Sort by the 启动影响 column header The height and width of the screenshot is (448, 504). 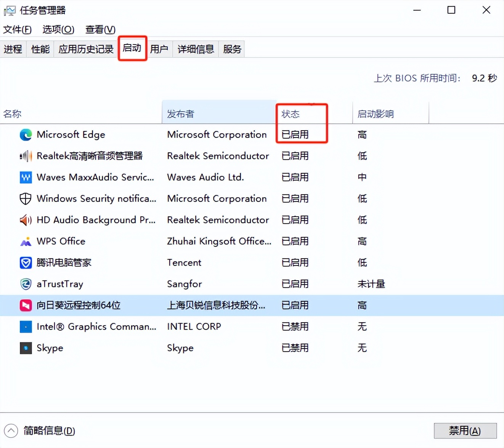tap(391, 114)
